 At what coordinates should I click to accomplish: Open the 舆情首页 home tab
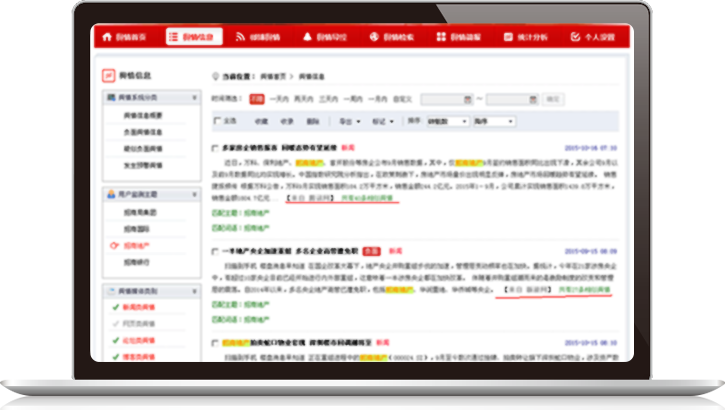[x=124, y=37]
